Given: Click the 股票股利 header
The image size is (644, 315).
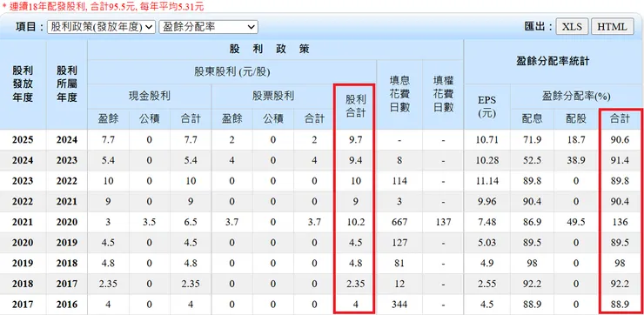Looking at the screenshot, I should tap(273, 97).
